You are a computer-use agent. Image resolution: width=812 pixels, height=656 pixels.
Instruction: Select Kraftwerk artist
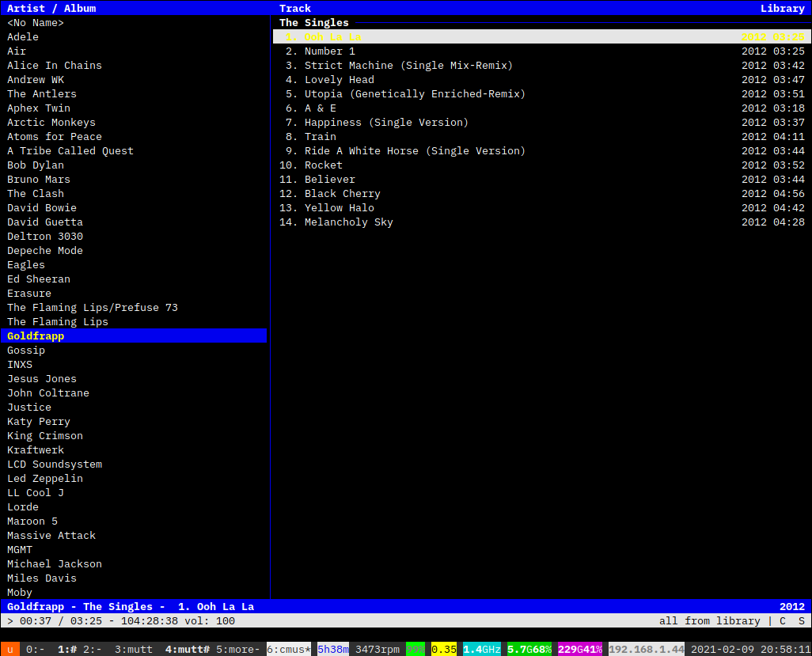pyautogui.click(x=134, y=450)
